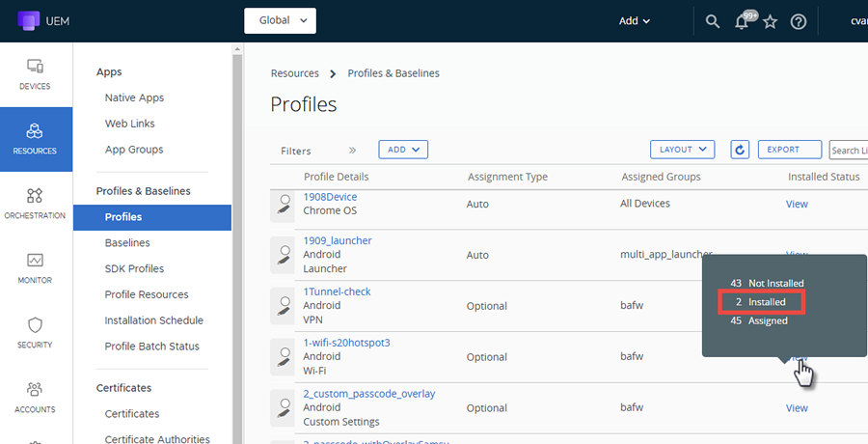The height and width of the screenshot is (444, 868).
Task: Click 'Chrome OS' platform text
Action: coord(330,211)
